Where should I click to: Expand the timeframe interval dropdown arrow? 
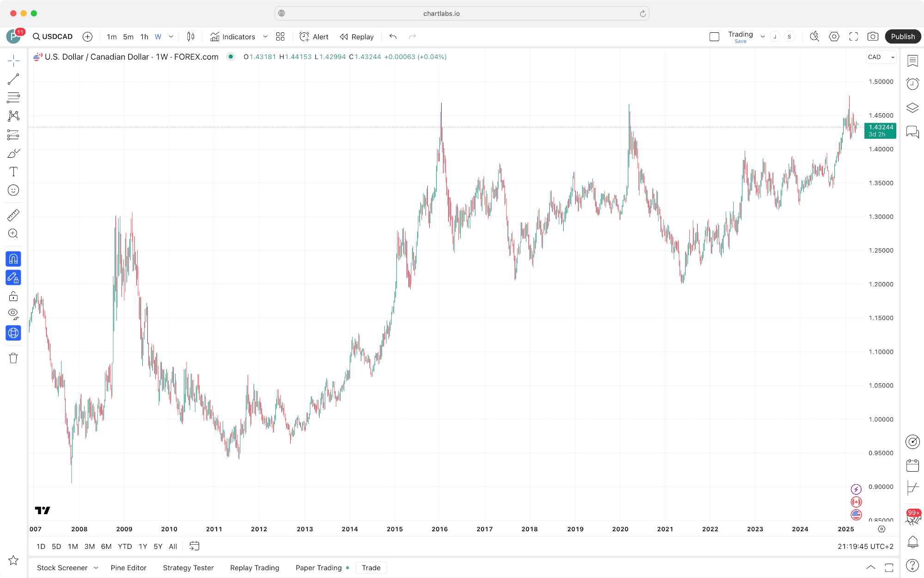click(171, 37)
